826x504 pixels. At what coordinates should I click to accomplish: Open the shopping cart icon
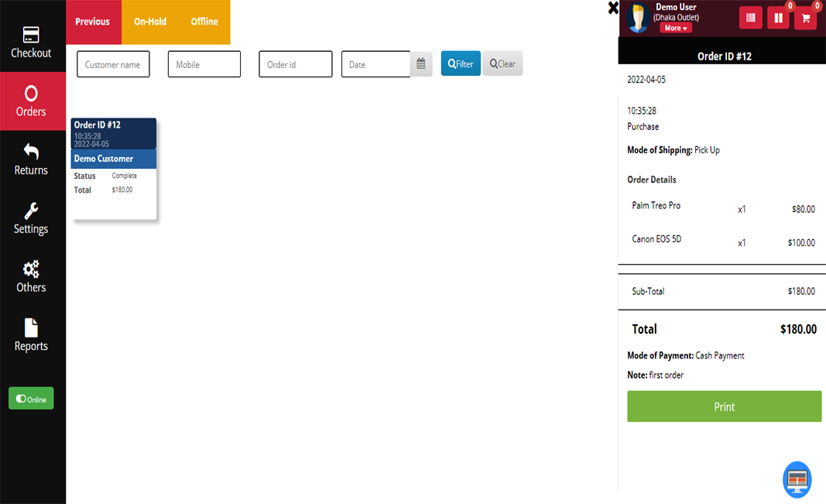tap(805, 18)
